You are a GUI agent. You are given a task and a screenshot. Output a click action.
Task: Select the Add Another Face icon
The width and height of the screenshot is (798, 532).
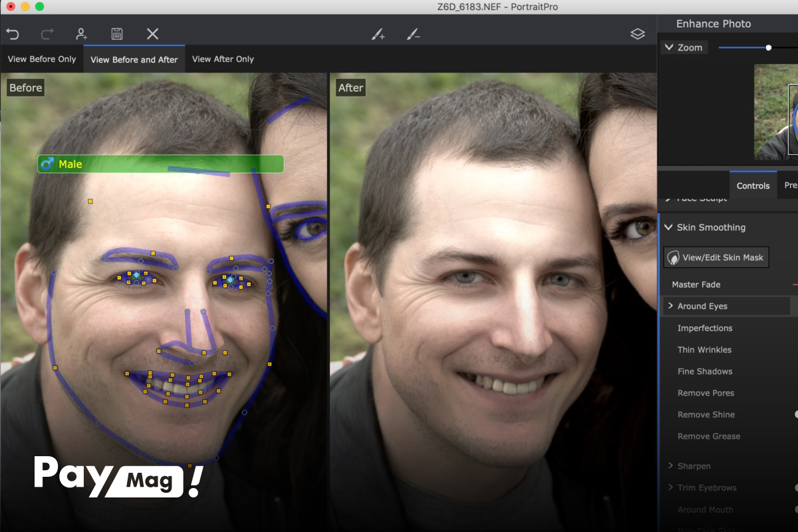click(x=80, y=33)
